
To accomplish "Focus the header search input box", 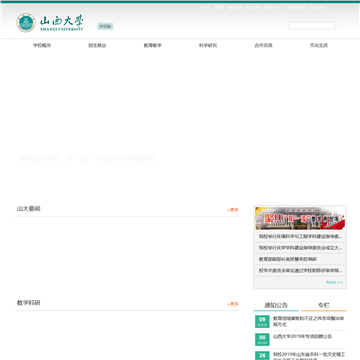I will (x=312, y=26).
